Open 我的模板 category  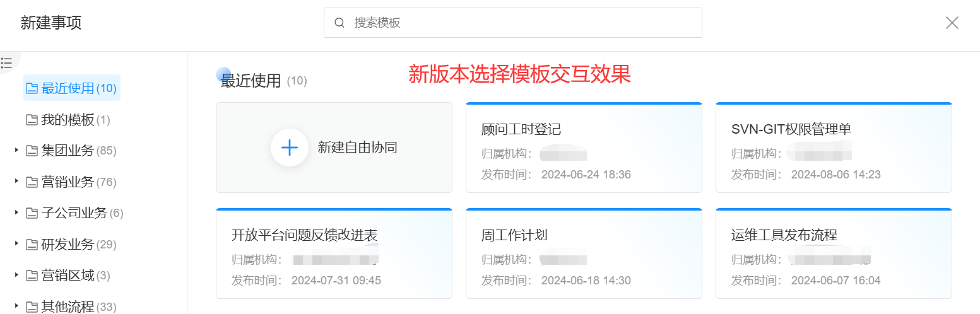(x=68, y=120)
